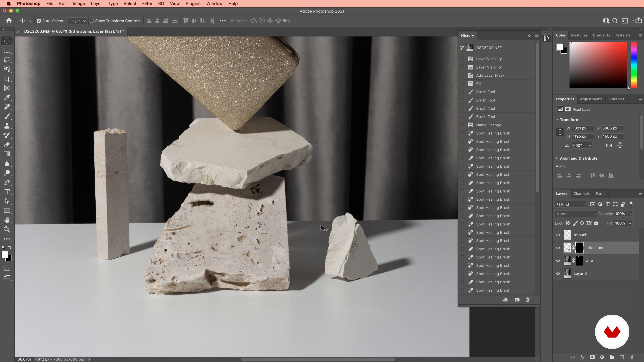This screenshot has width=644, height=362.
Task: Hide the wire layer
Action: [x=558, y=261]
